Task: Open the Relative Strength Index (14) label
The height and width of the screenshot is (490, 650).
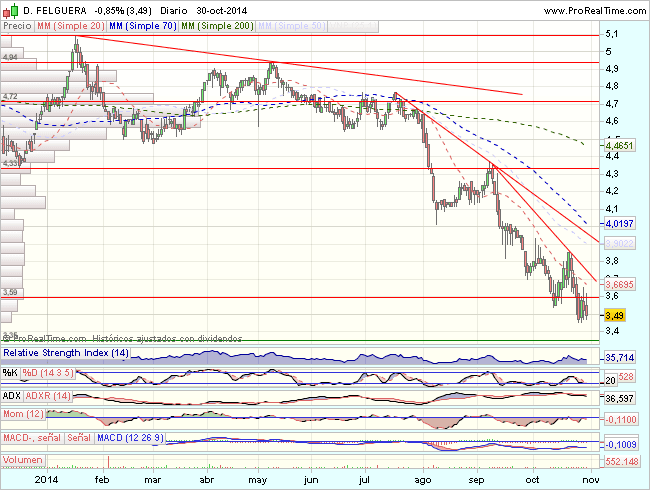Action: (x=65, y=354)
